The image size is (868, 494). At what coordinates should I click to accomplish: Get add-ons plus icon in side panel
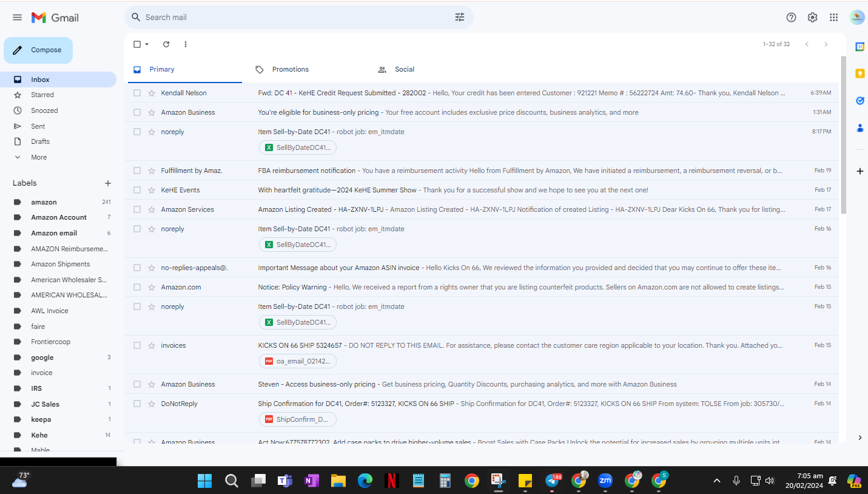tap(860, 171)
